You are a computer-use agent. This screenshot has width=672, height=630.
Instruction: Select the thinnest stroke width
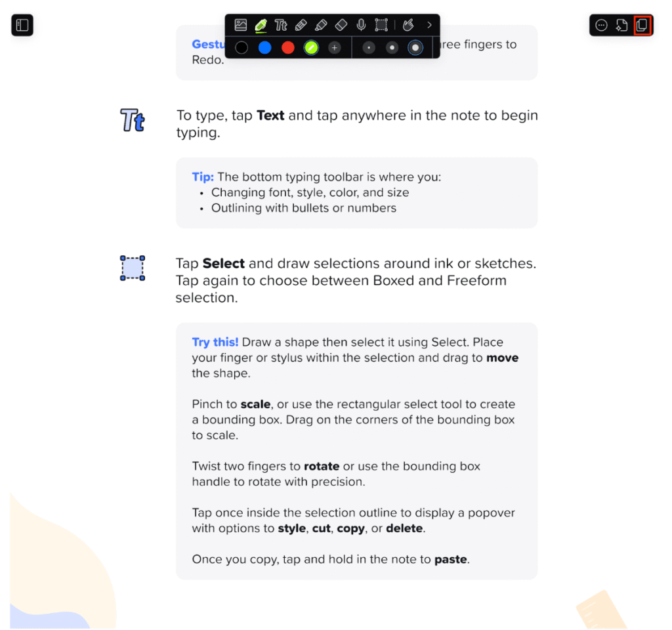[369, 47]
